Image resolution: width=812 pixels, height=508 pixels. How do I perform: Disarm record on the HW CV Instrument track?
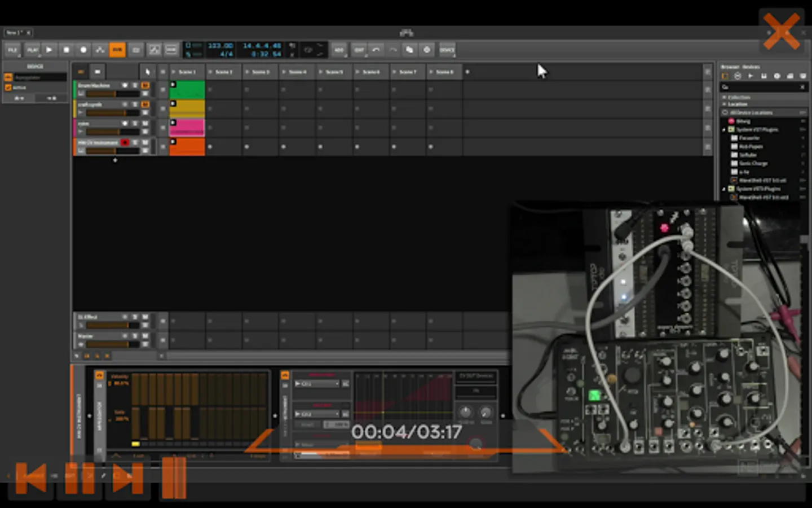tap(125, 142)
